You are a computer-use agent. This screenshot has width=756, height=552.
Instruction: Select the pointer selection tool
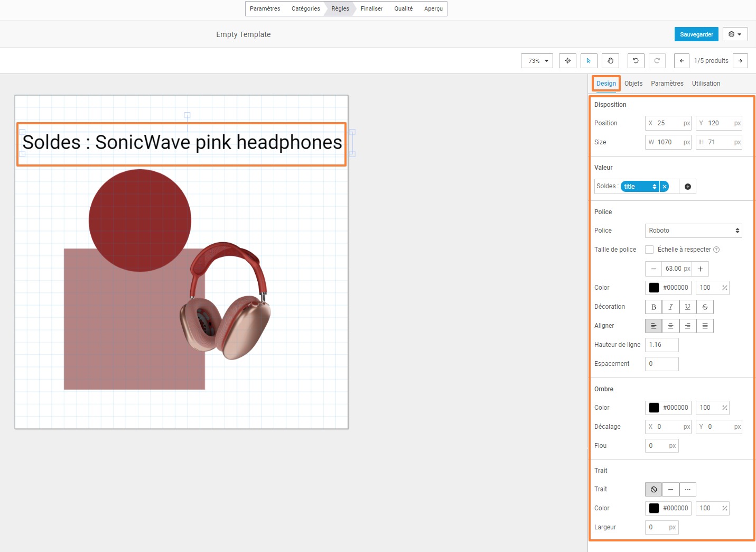(589, 61)
